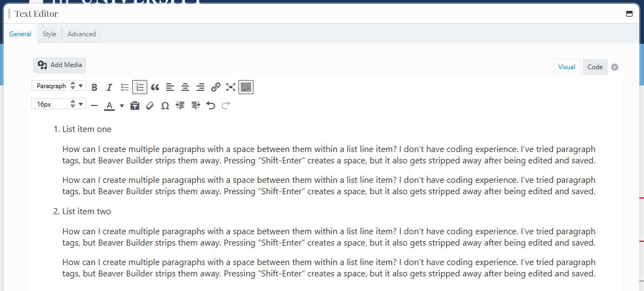
Task: Apply italic formatting
Action: [x=109, y=87]
